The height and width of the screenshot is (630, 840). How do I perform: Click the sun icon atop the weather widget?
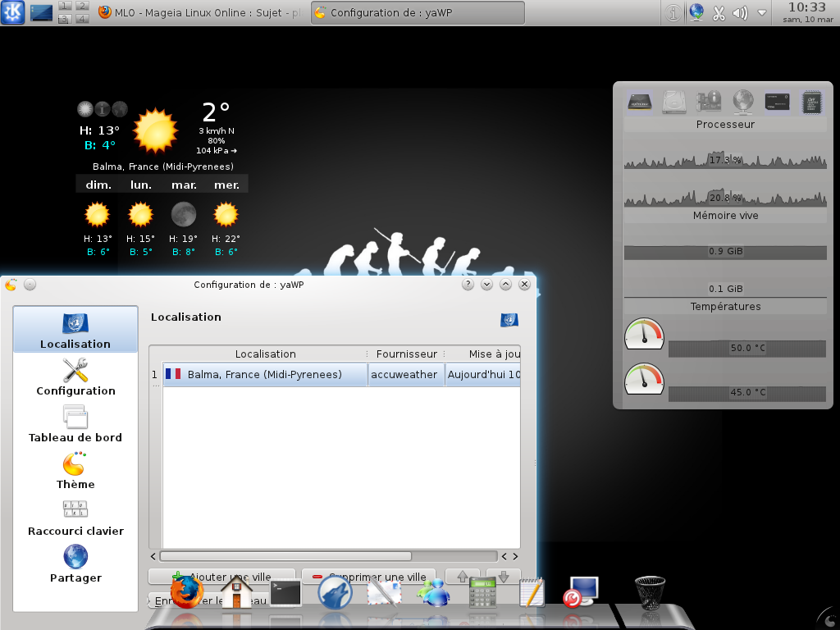click(84, 109)
